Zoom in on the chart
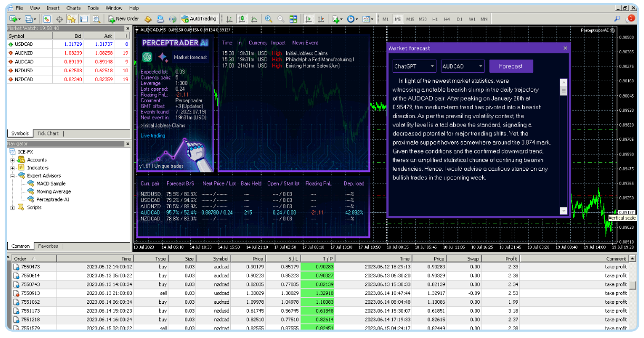Screen dimensions: 644x338 (269, 19)
